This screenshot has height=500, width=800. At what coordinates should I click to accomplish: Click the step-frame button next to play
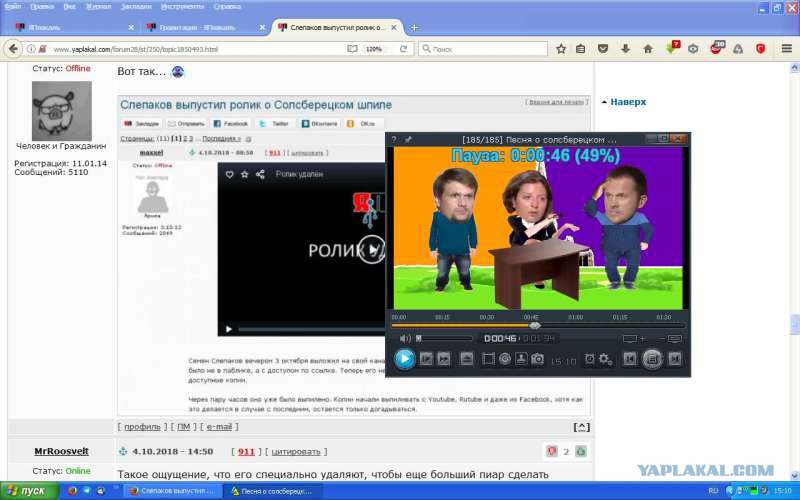pyautogui.click(x=426, y=359)
